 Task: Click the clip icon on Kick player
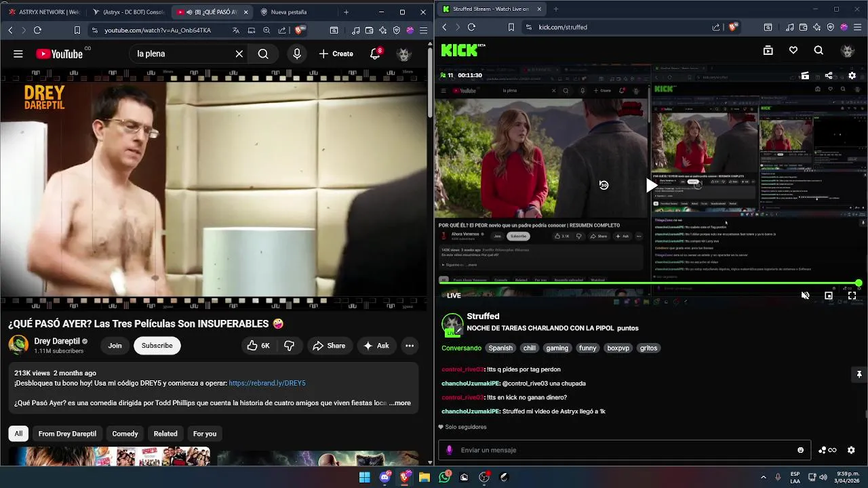[805, 75]
